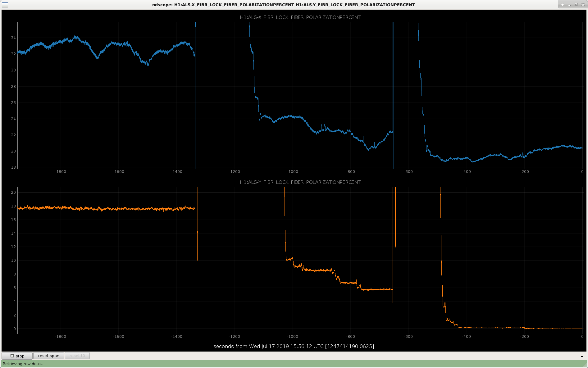Click the stop button to halt data retrieval

point(17,356)
